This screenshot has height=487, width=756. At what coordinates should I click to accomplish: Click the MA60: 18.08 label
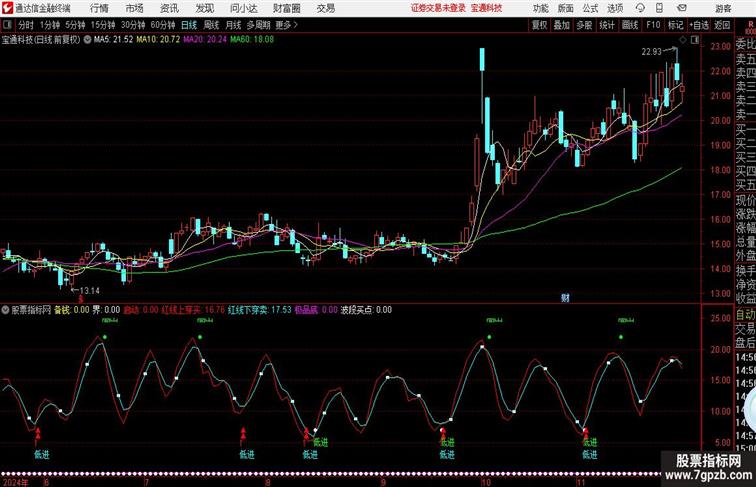[252, 40]
